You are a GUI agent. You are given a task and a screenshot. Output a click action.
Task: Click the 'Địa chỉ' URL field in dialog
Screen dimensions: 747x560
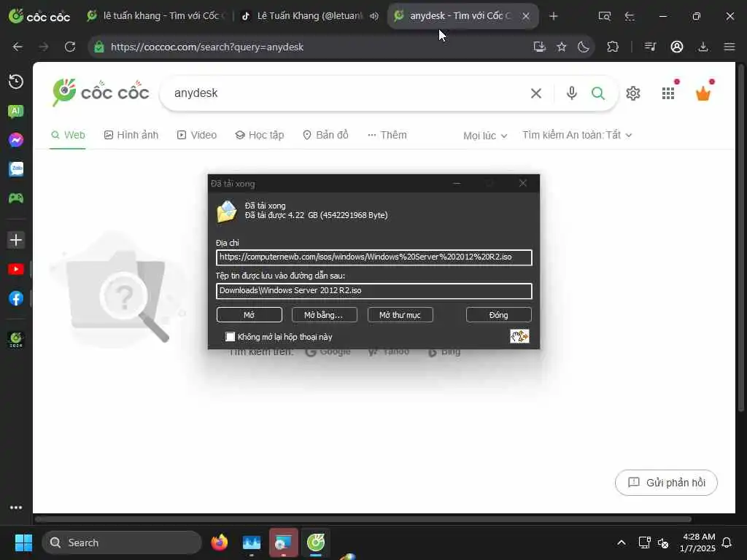click(x=374, y=257)
